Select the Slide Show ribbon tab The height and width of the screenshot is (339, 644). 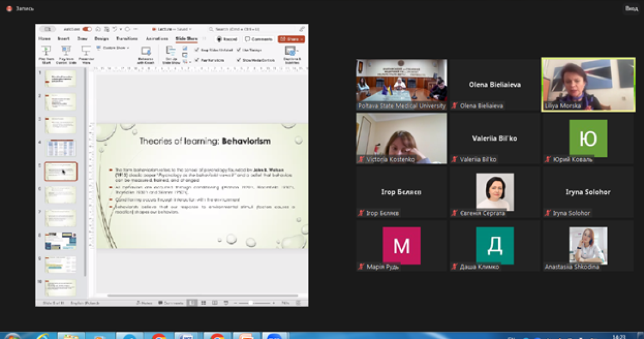pyautogui.click(x=186, y=38)
